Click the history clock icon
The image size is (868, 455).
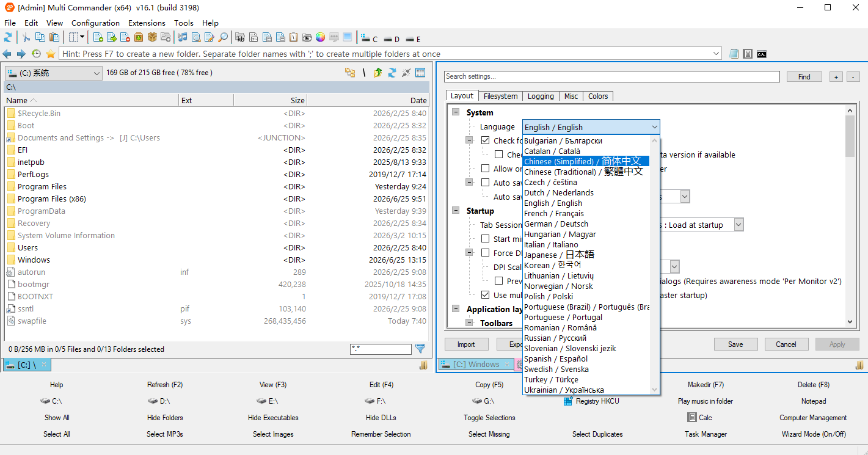click(36, 54)
